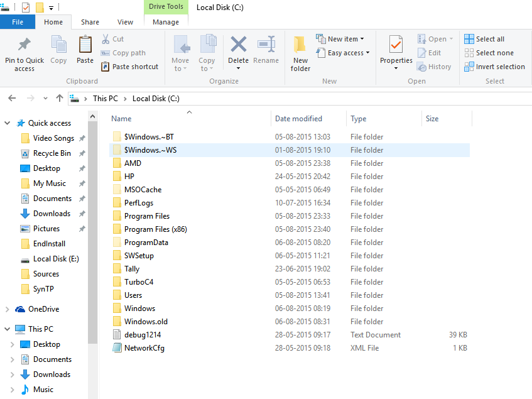Image resolution: width=532 pixels, height=399 pixels.
Task: Click the Select none icon
Action: 469,53
